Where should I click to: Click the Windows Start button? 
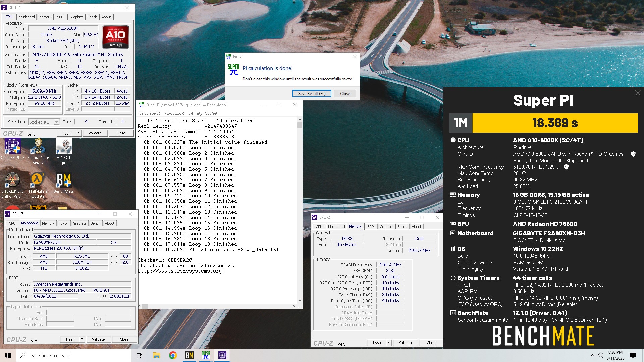[x=8, y=355]
